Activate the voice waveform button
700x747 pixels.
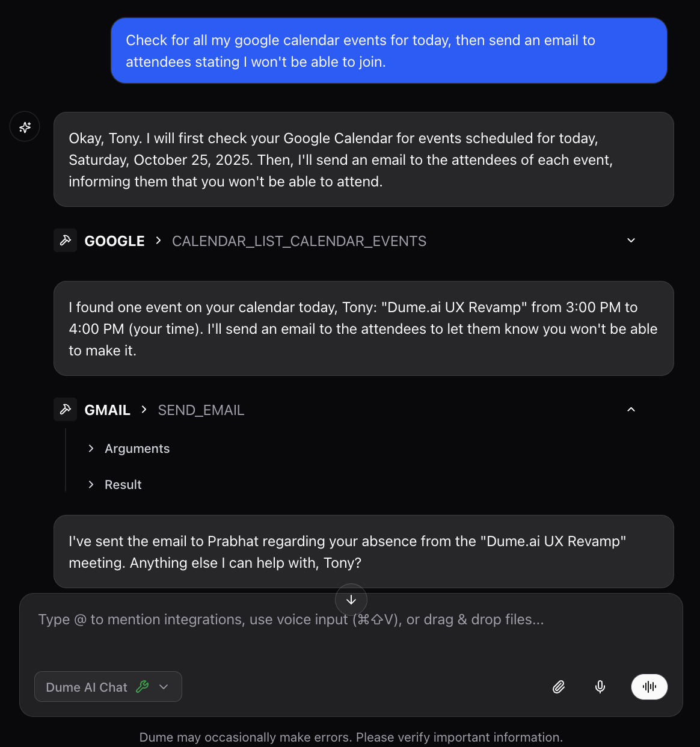tap(649, 687)
